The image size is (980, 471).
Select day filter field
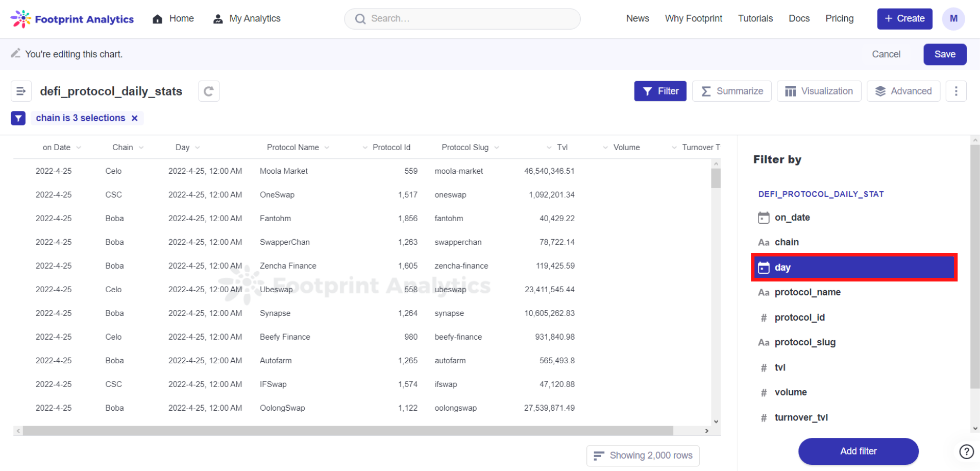pyautogui.click(x=854, y=267)
